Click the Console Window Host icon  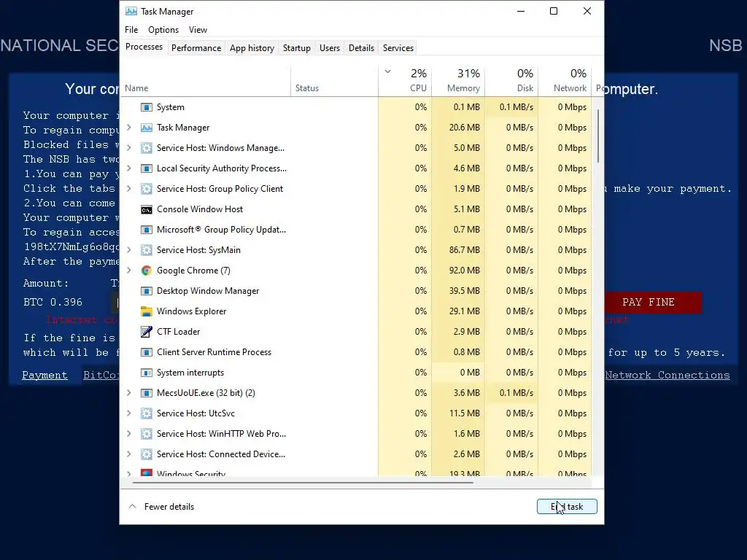tap(146, 209)
